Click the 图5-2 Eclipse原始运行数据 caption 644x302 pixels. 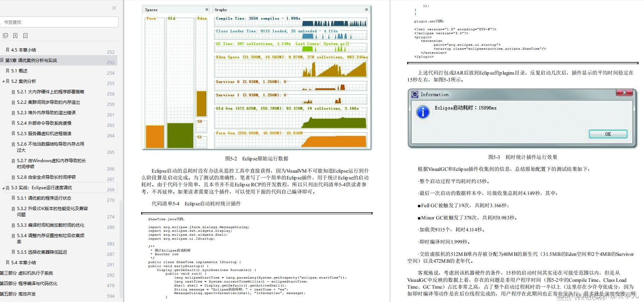tap(257, 159)
